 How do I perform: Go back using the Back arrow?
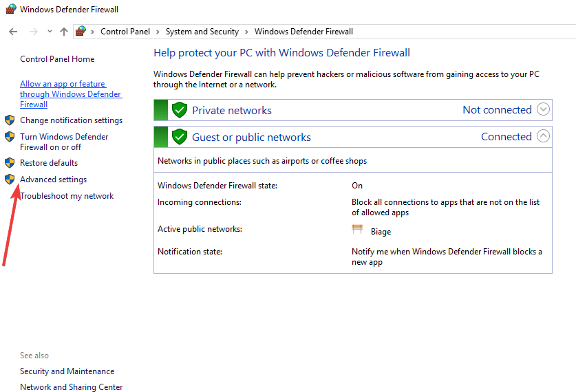(x=13, y=32)
